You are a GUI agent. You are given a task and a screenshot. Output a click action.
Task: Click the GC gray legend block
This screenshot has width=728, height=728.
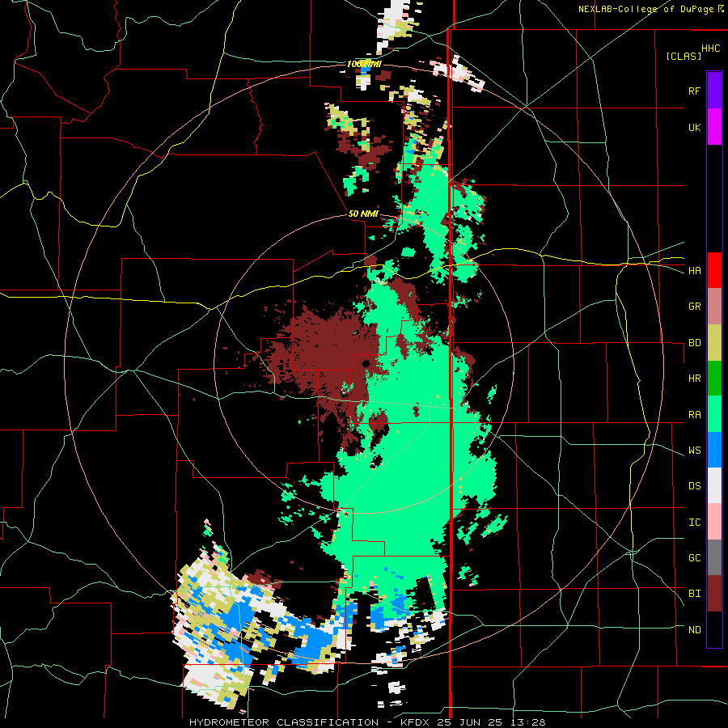[714, 557]
